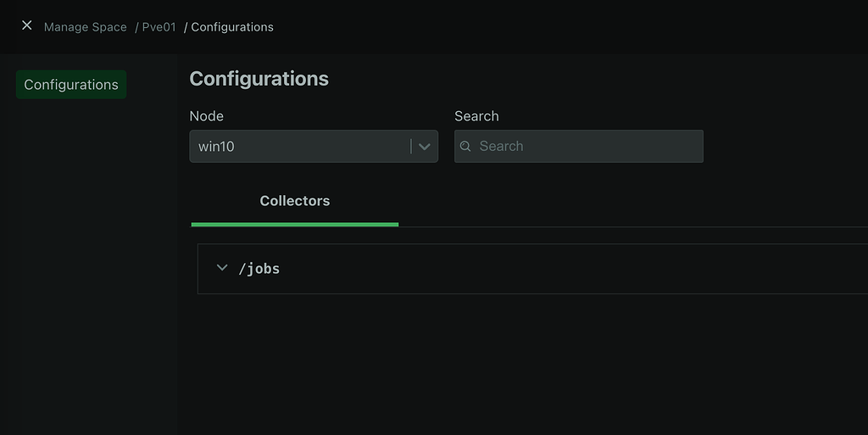
Task: Select the /jobs row label
Action: (x=259, y=269)
